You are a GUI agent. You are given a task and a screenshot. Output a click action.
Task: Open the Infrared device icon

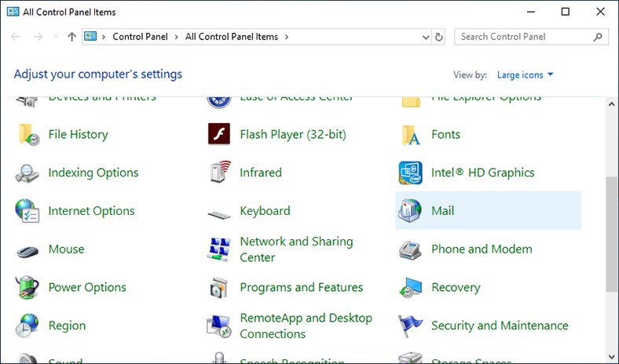click(219, 172)
